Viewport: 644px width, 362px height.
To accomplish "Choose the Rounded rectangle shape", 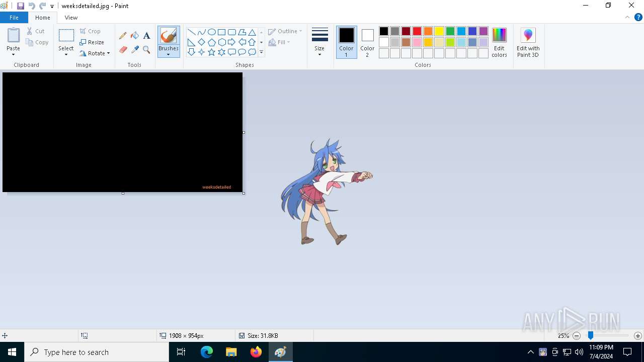I will click(232, 32).
